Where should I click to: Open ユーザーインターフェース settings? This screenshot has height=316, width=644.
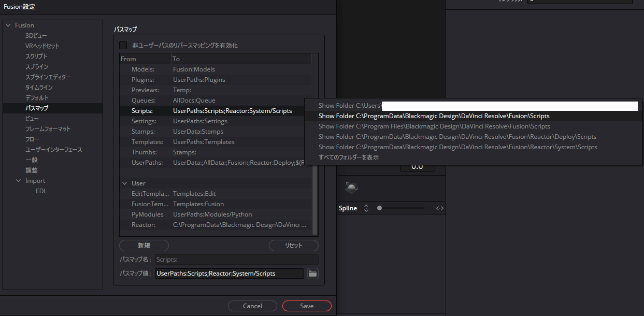click(54, 150)
